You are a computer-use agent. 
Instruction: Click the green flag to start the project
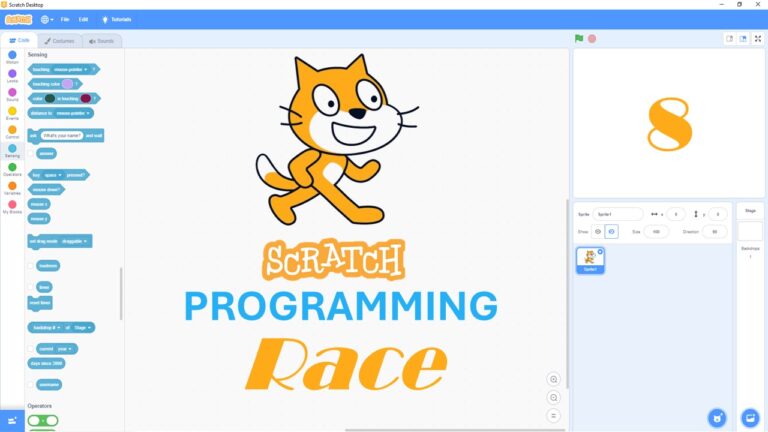pos(579,39)
